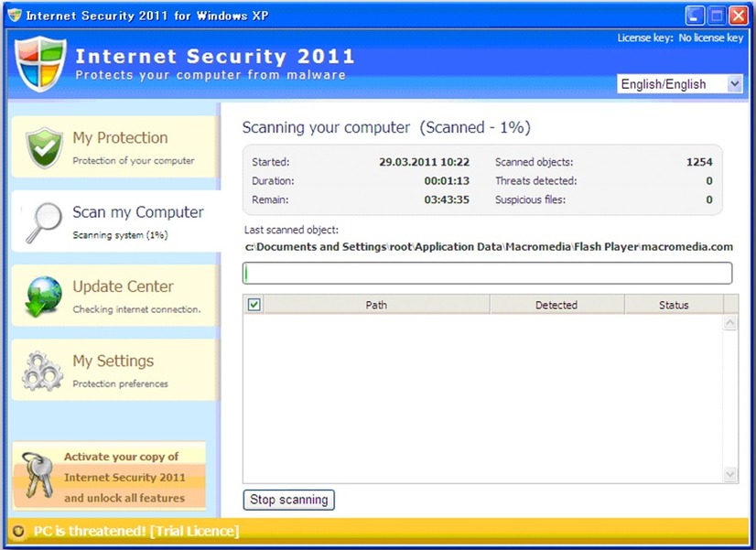Click the keys activation icon
This screenshot has height=550, width=756.
point(38,475)
